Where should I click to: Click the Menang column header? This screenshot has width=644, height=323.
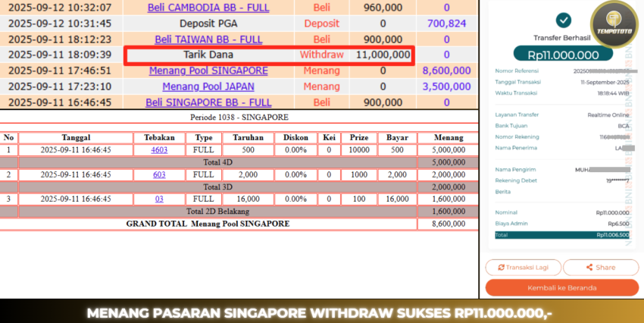click(x=449, y=138)
